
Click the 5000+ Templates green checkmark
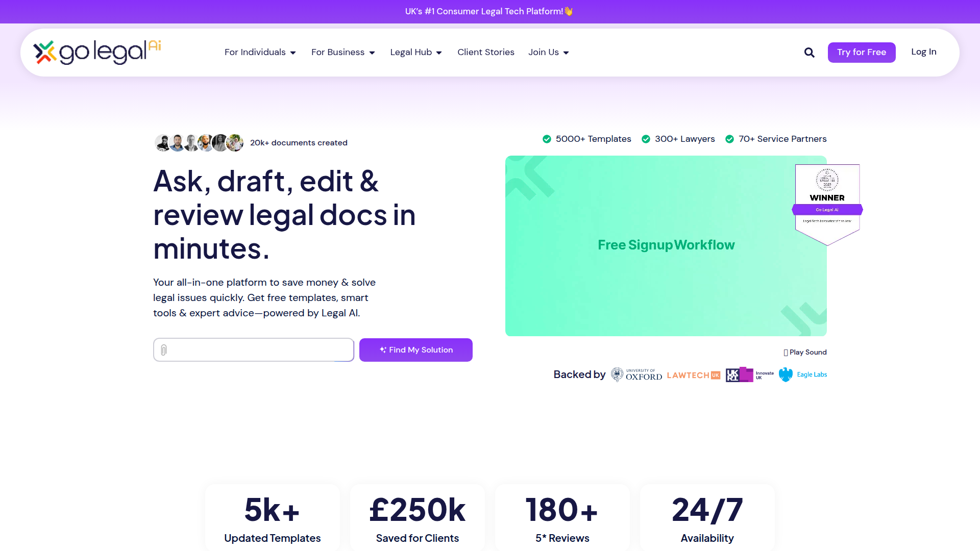[547, 139]
